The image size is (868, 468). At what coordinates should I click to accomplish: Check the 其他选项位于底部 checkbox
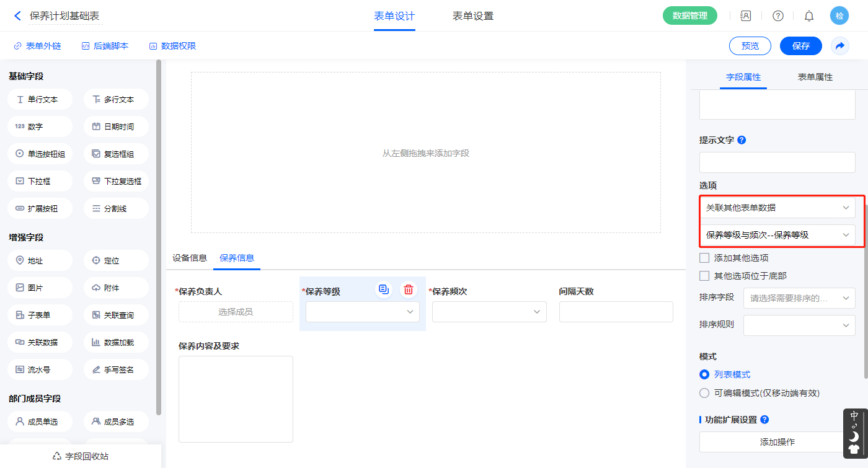(x=704, y=276)
